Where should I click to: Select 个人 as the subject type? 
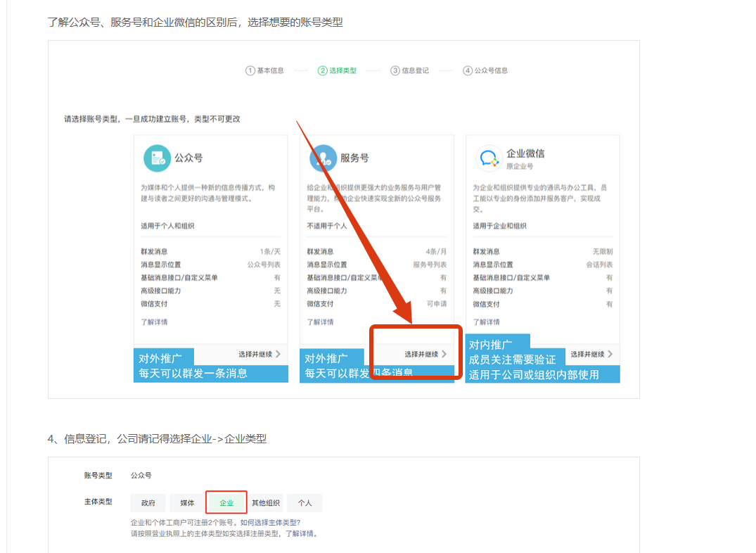pos(305,503)
